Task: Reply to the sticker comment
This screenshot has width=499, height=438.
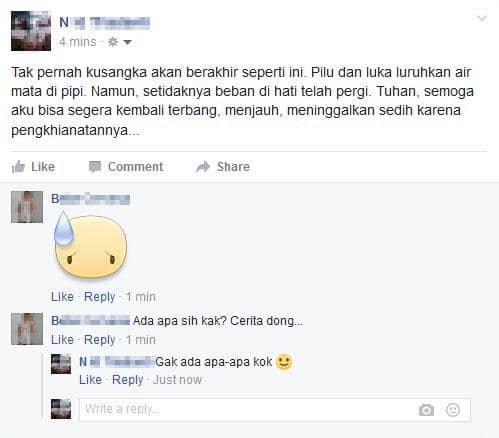Action: (100, 297)
